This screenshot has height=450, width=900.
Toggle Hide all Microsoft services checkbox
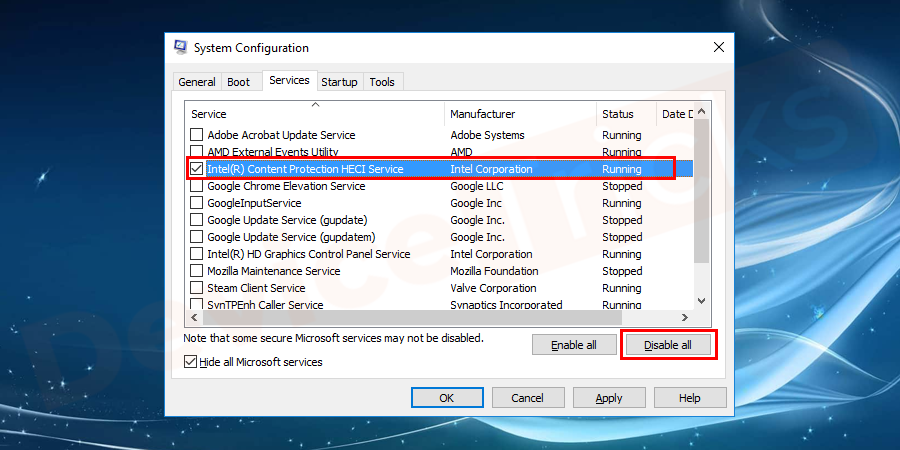190,362
